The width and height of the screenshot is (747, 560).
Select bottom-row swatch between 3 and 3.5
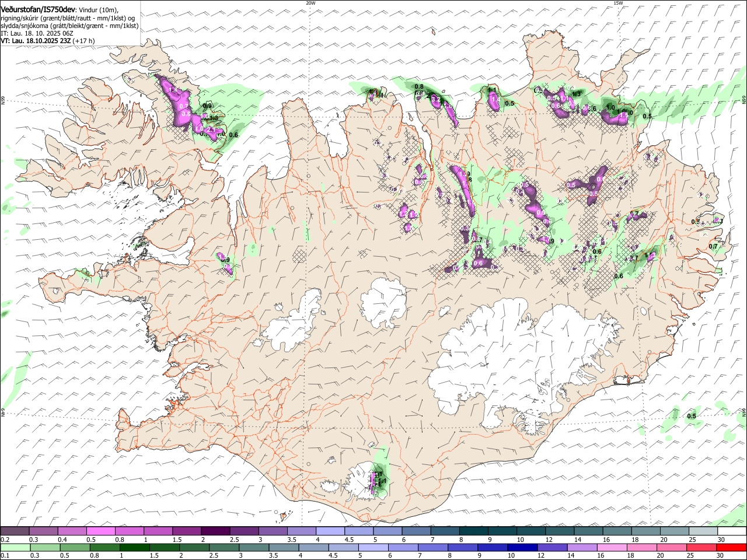[x=253, y=547]
